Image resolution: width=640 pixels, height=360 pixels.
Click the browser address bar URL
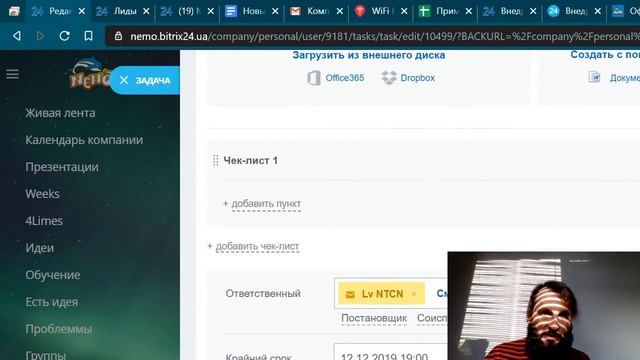384,36
